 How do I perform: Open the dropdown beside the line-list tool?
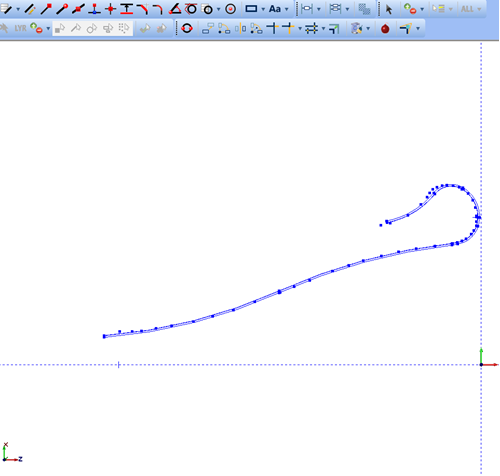[x=18, y=9]
